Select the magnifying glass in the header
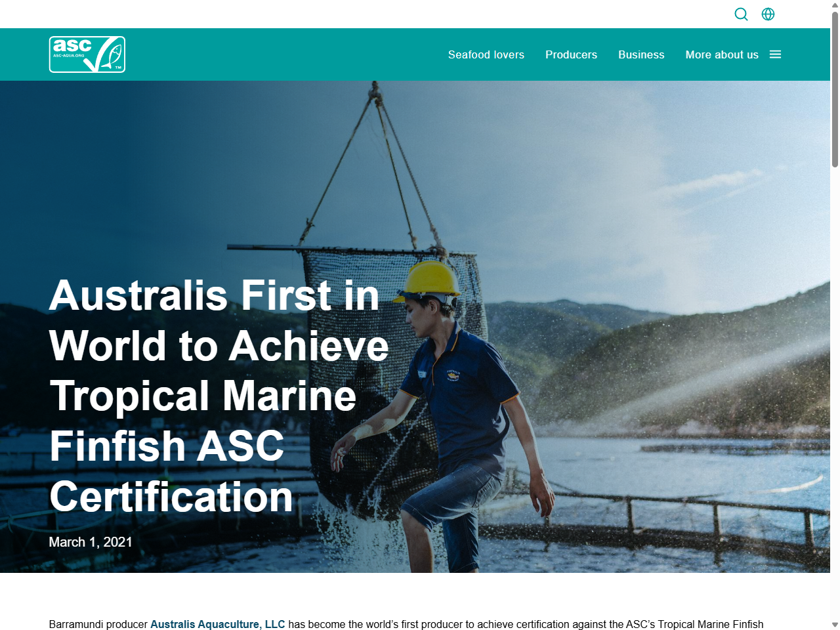This screenshot has width=840, height=630. coord(741,14)
